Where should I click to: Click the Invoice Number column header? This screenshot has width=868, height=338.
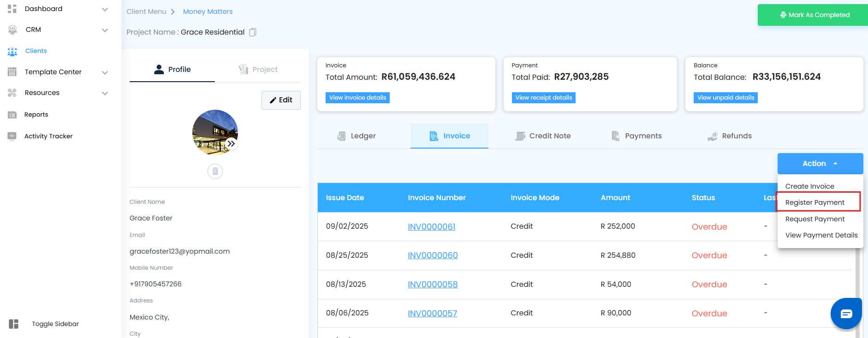(x=437, y=198)
